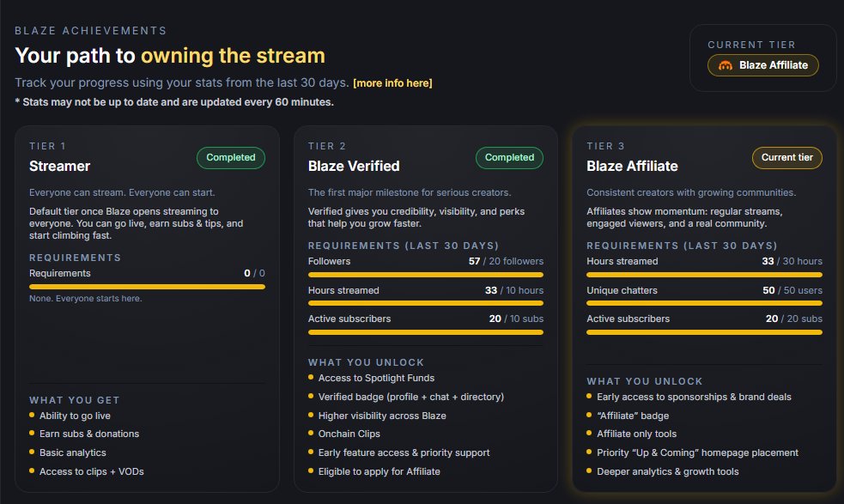The width and height of the screenshot is (844, 504).
Task: Click 'Everyone can stream. Everyone can start.' tagline
Action: [x=122, y=192]
